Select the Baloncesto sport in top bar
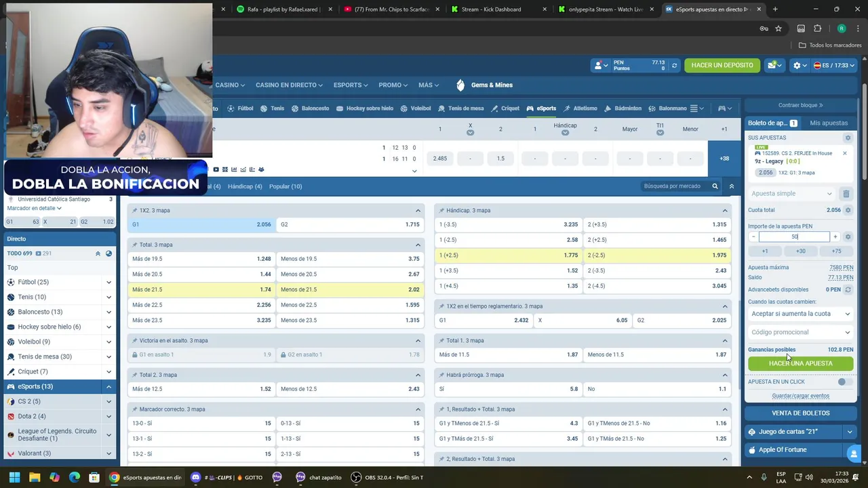Image resolution: width=868 pixels, height=488 pixels. 310,108
